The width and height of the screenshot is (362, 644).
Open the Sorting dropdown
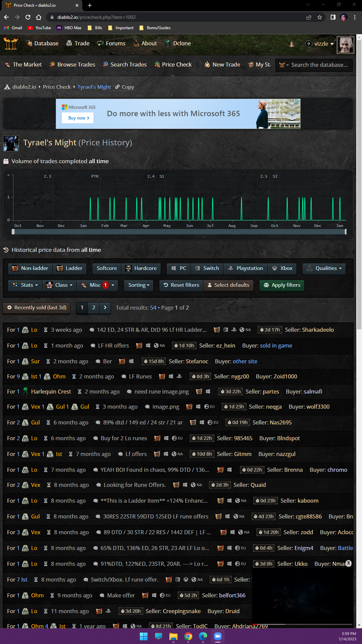pos(139,285)
